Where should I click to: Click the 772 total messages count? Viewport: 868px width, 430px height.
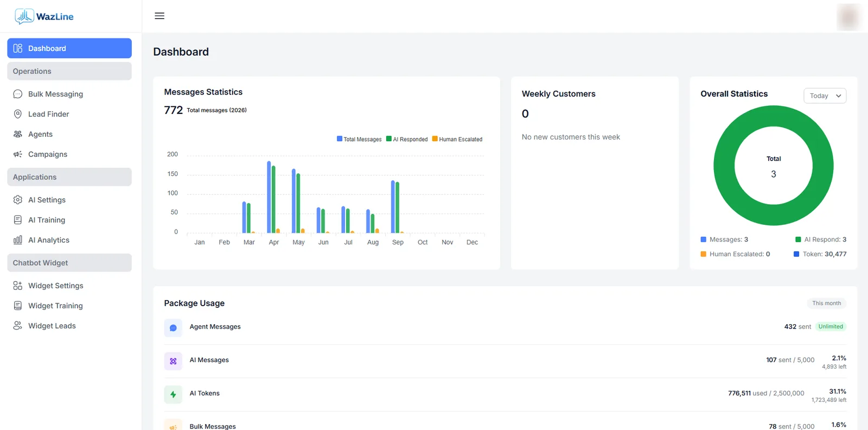pyautogui.click(x=174, y=110)
